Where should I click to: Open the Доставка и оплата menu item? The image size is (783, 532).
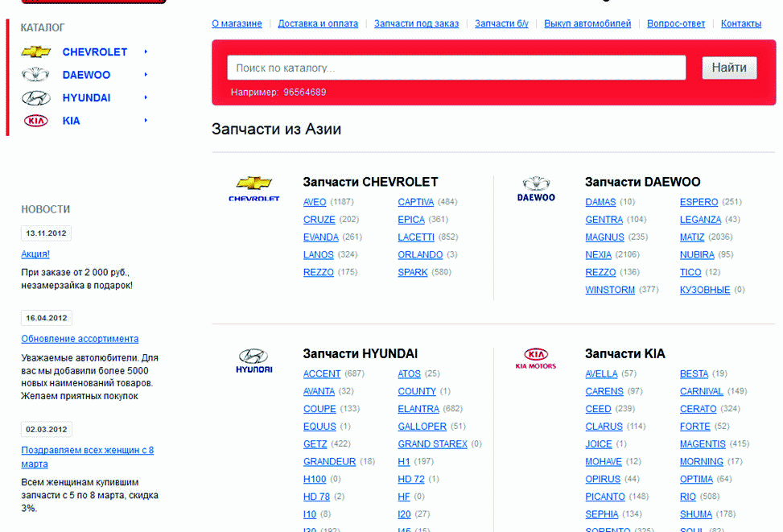tap(318, 23)
